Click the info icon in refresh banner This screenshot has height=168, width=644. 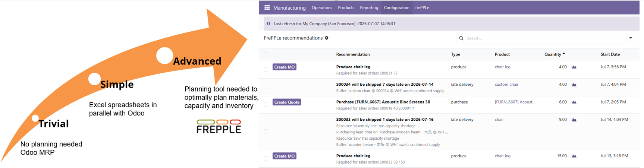(x=268, y=23)
